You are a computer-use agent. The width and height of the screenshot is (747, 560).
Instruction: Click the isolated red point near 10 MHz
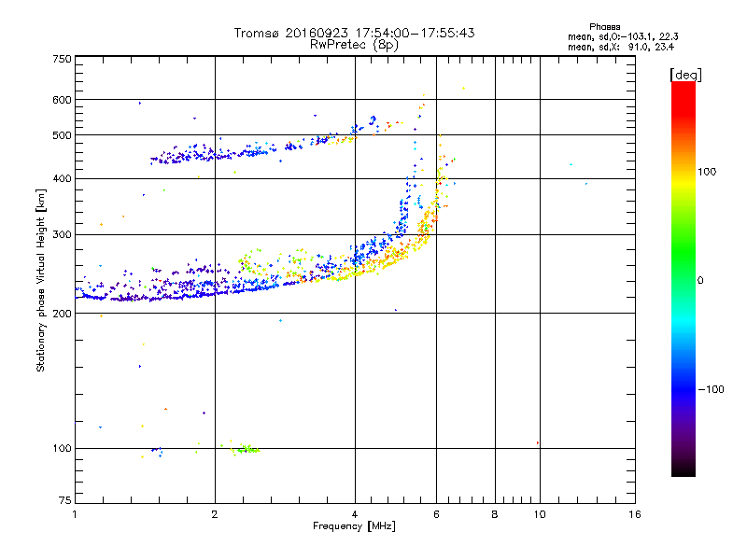538,442
